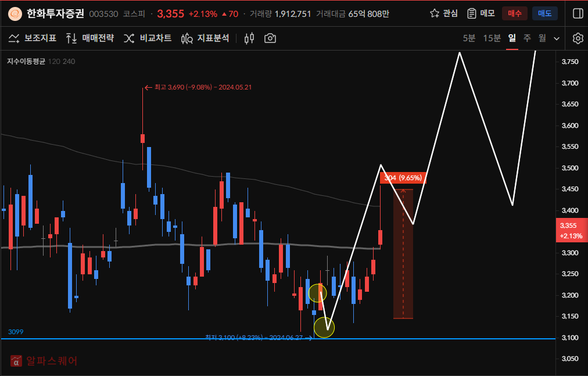588x376 pixels.
Task: Switch to 15분 interval tab
Action: click(492, 38)
